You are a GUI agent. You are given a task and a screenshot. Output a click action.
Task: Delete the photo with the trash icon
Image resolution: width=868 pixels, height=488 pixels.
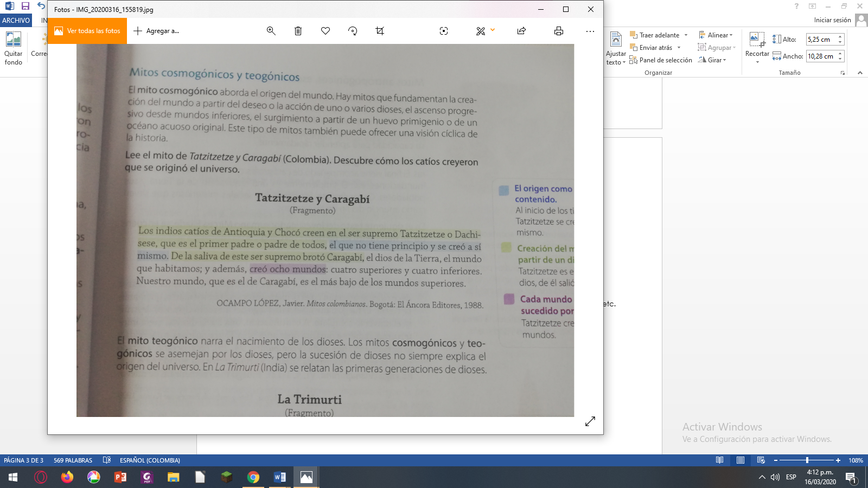[x=298, y=31]
